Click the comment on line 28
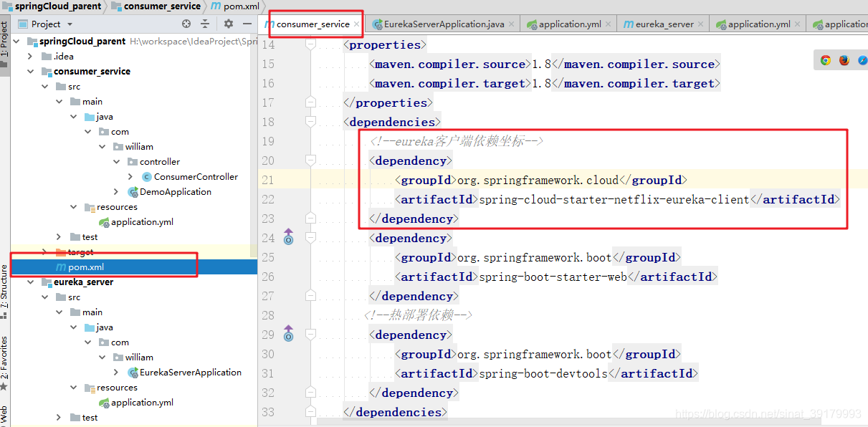Image resolution: width=868 pixels, height=427 pixels. click(x=418, y=315)
